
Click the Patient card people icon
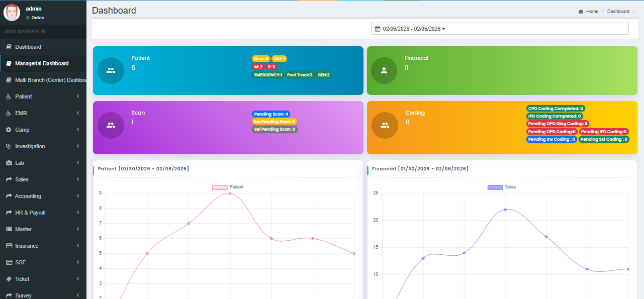click(x=111, y=71)
